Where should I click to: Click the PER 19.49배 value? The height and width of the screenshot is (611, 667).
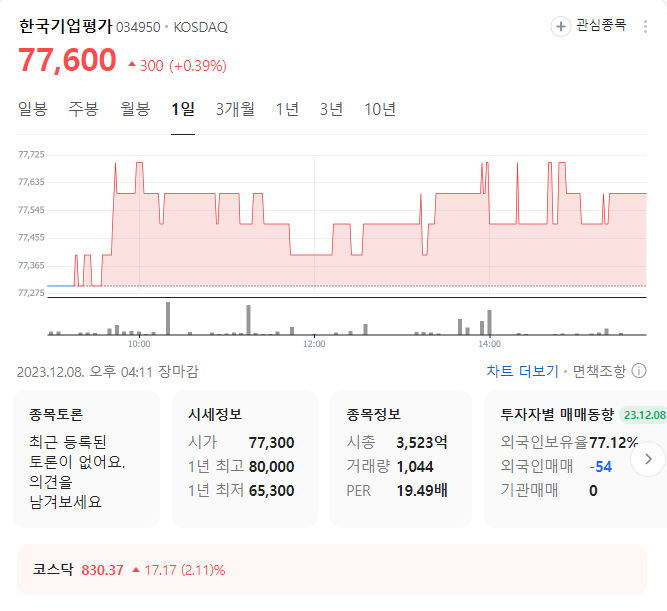click(422, 491)
